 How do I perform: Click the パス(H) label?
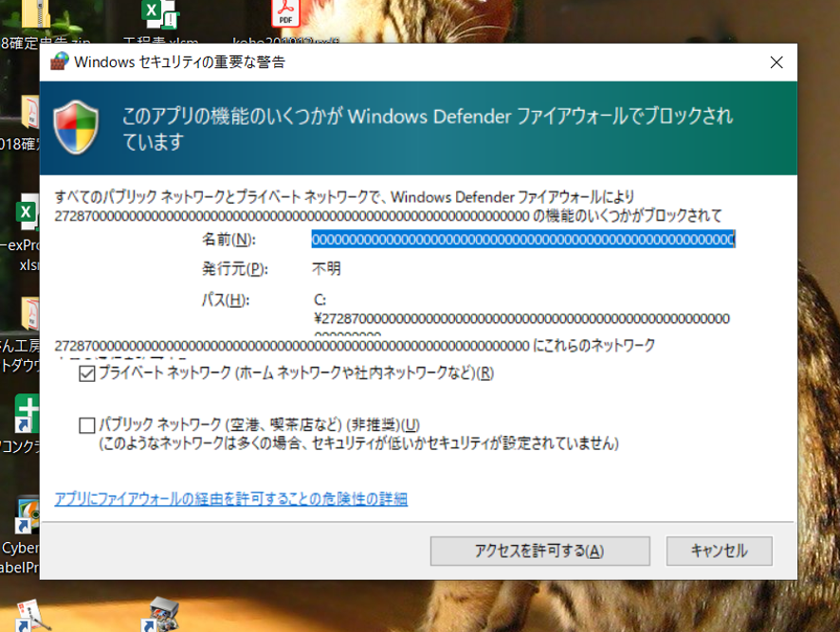pyautogui.click(x=226, y=300)
